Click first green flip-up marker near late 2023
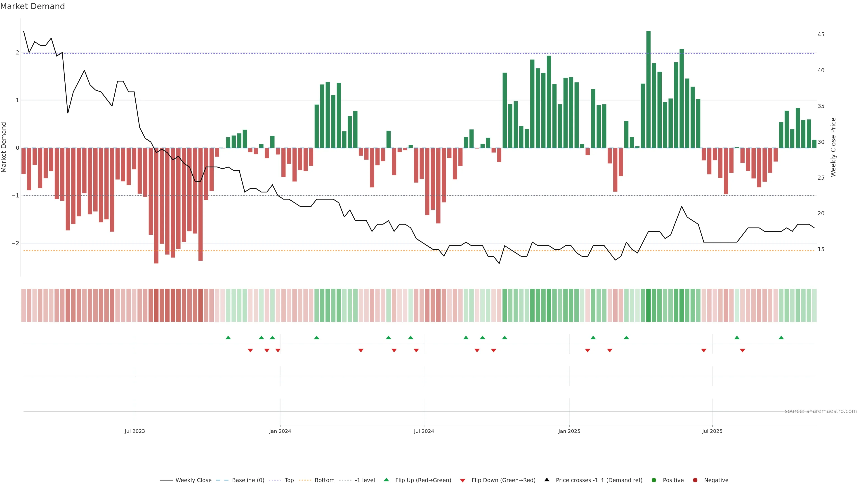 pyautogui.click(x=228, y=338)
